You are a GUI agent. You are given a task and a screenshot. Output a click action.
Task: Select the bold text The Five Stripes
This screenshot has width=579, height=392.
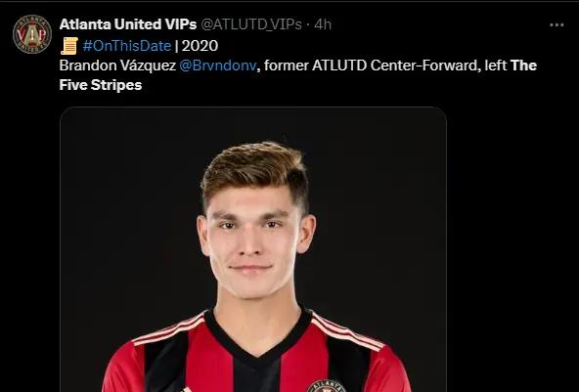point(298,75)
